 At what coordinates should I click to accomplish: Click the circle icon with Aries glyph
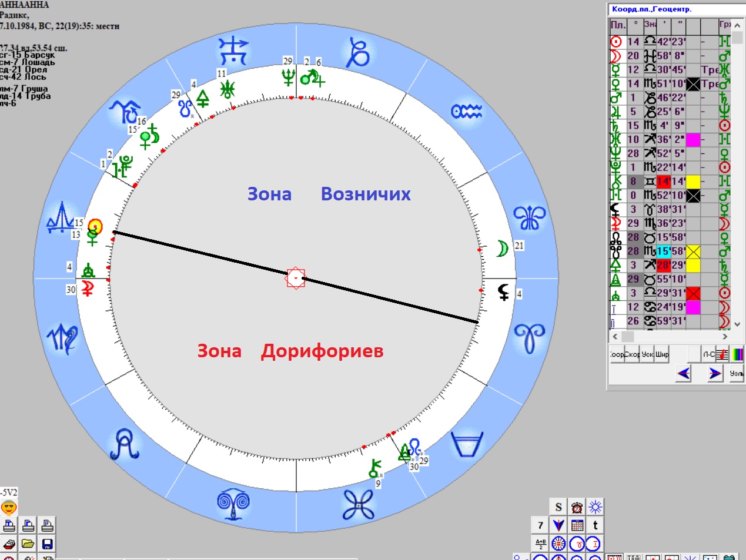[x=577, y=544]
